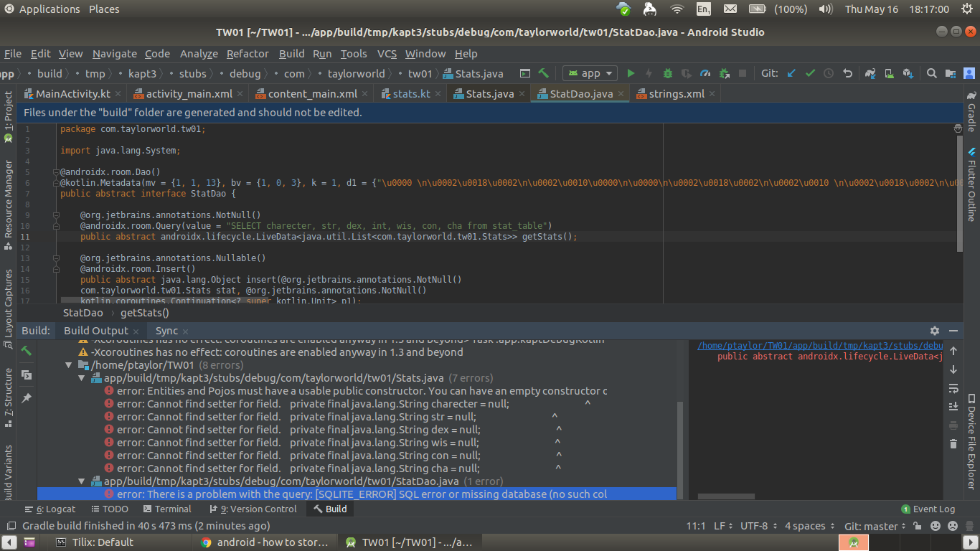The height and width of the screenshot is (551, 980).
Task: Click the green Run app button
Action: click(631, 73)
